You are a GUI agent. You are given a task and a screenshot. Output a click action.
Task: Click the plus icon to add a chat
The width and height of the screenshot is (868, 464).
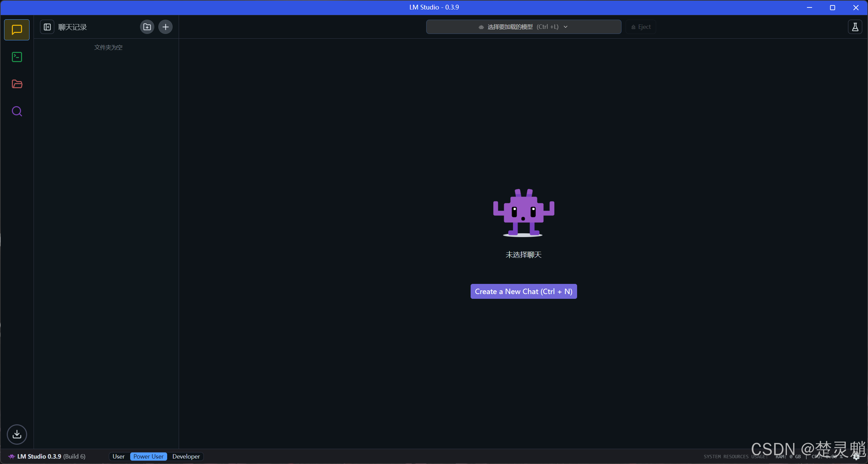(165, 27)
